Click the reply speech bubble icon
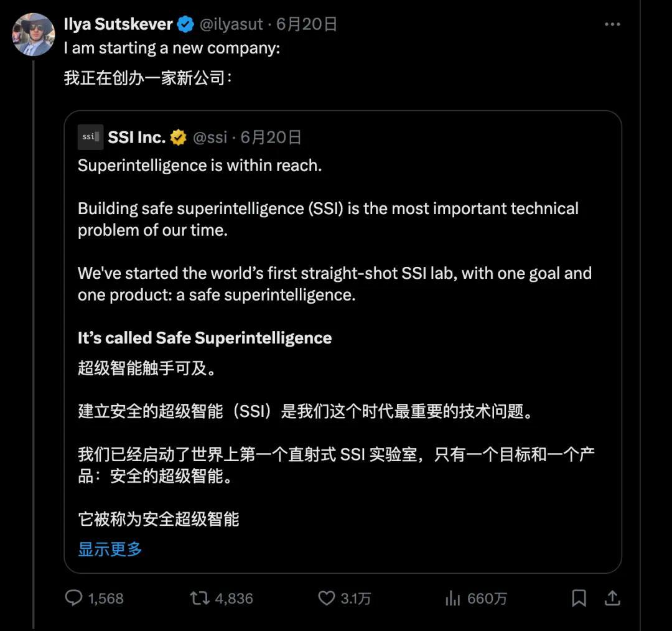 coord(73,598)
